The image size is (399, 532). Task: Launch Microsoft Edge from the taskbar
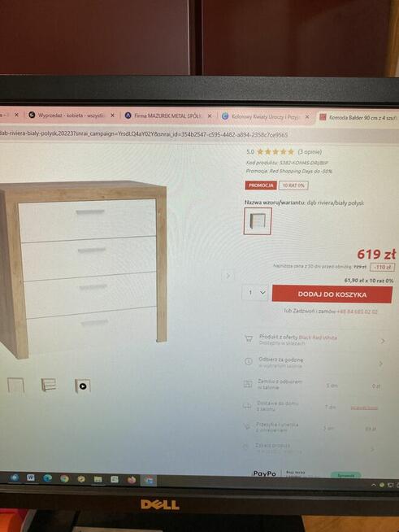point(47,478)
